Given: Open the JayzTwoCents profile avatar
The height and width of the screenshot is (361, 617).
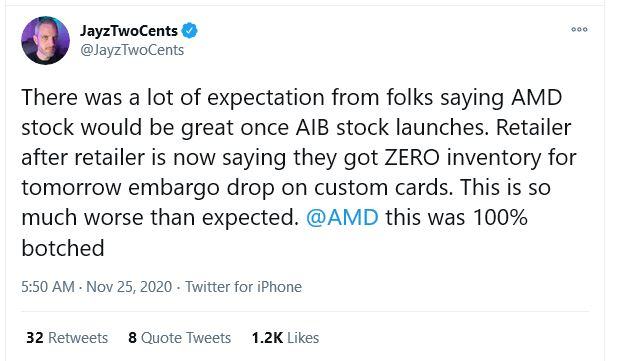Looking at the screenshot, I should [x=45, y=40].
